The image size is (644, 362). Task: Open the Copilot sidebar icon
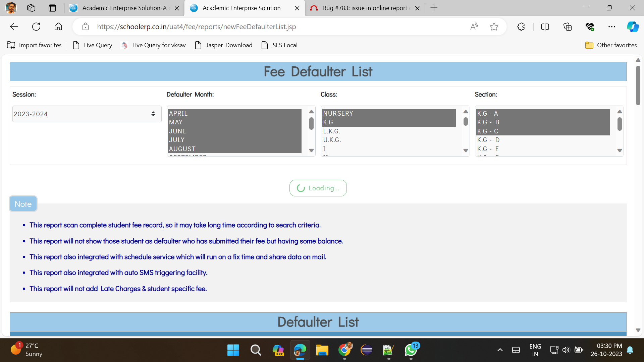coord(633,27)
